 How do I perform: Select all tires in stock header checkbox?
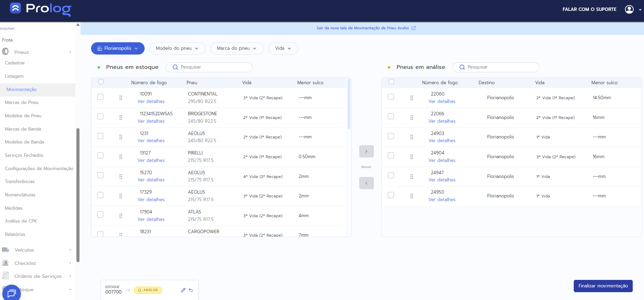pos(101,82)
